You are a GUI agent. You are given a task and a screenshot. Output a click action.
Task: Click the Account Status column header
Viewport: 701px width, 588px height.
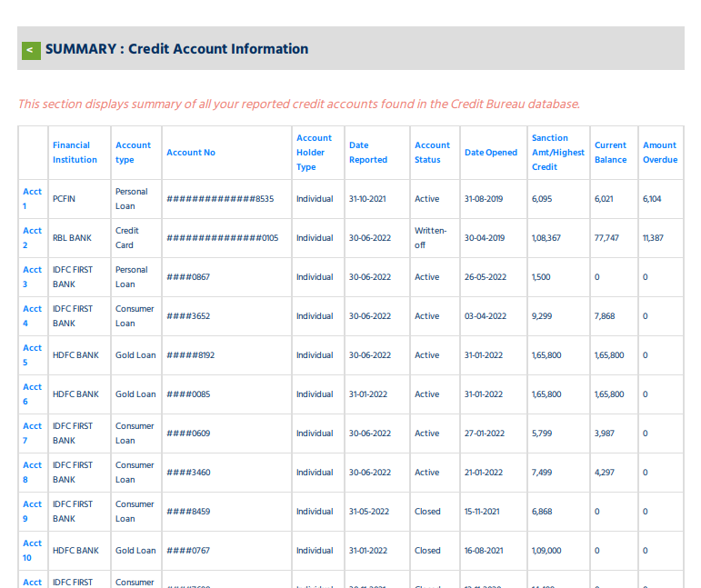coord(432,153)
